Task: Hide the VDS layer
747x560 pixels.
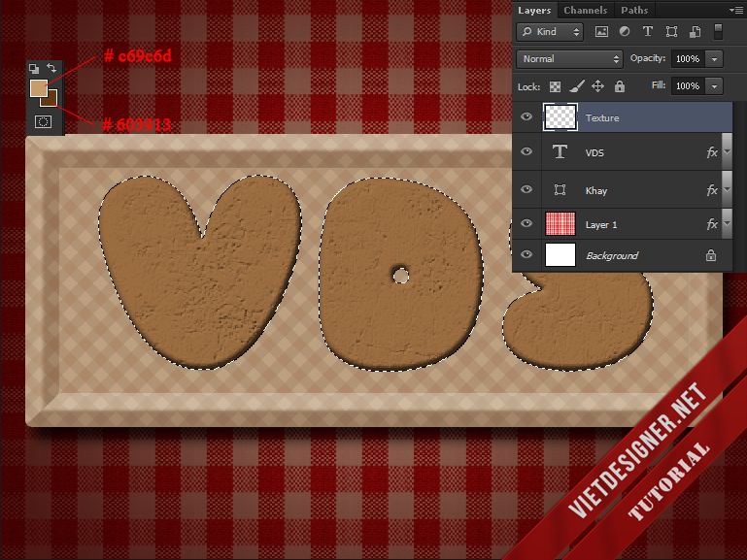Action: click(x=526, y=151)
